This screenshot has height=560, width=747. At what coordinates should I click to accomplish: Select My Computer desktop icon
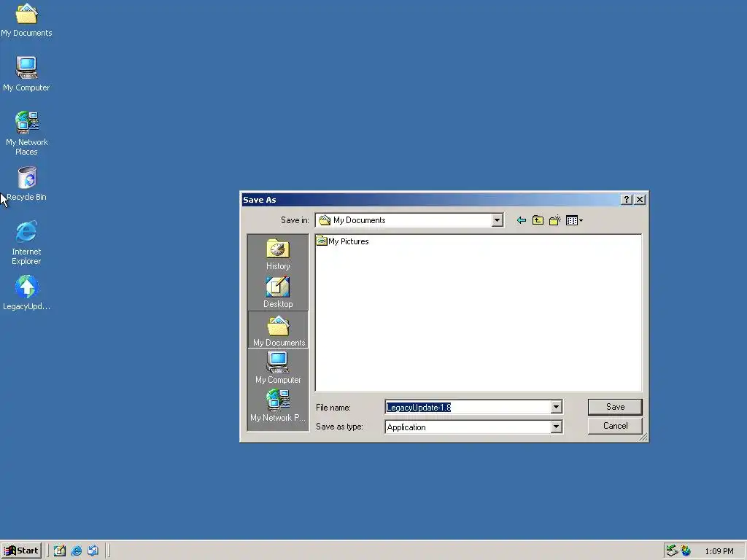(x=26, y=74)
